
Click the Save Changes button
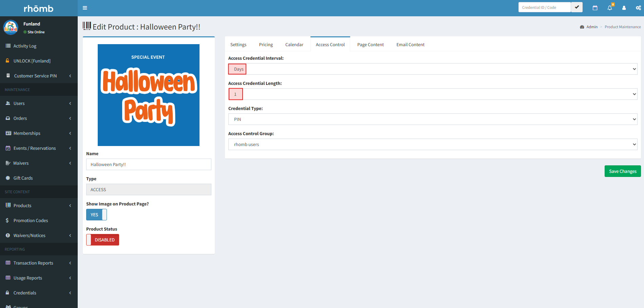point(622,171)
